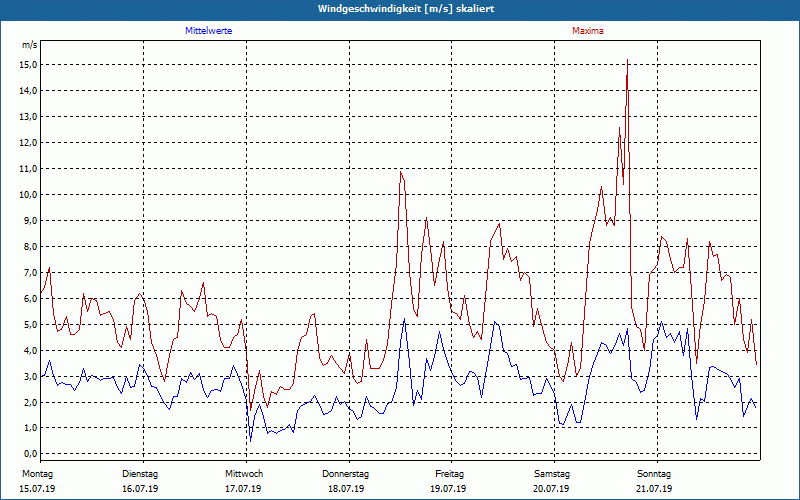Click the Freitag day label
Viewport: 800px width, 500px height.
click(449, 474)
